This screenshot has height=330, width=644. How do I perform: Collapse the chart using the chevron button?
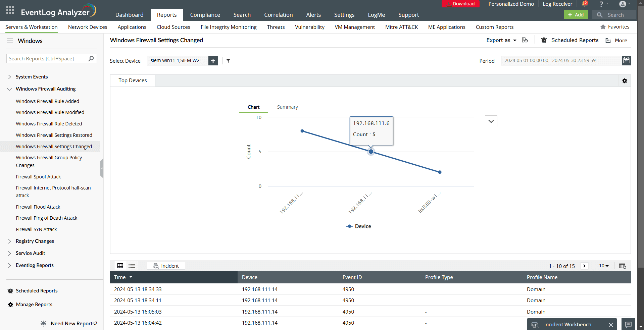491,121
